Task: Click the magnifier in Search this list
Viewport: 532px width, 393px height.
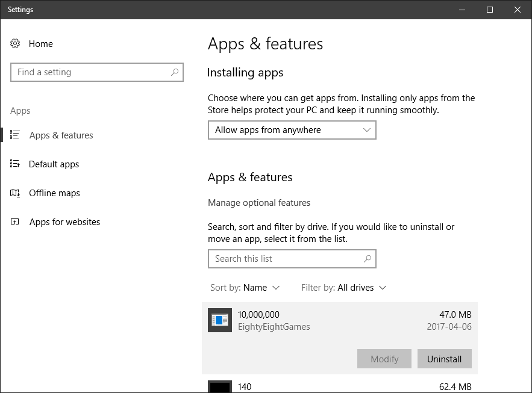Action: tap(368, 259)
